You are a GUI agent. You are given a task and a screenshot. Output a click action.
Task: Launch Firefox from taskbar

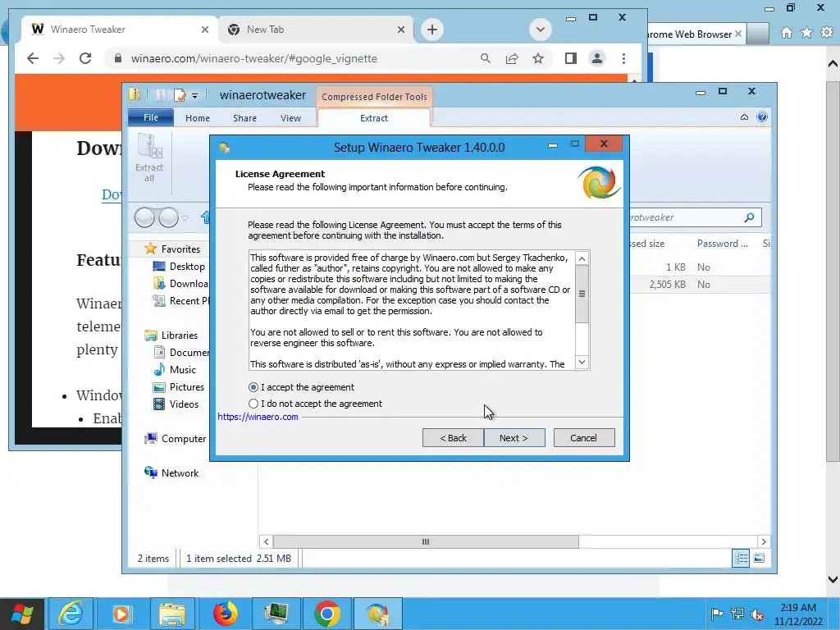[225, 614]
